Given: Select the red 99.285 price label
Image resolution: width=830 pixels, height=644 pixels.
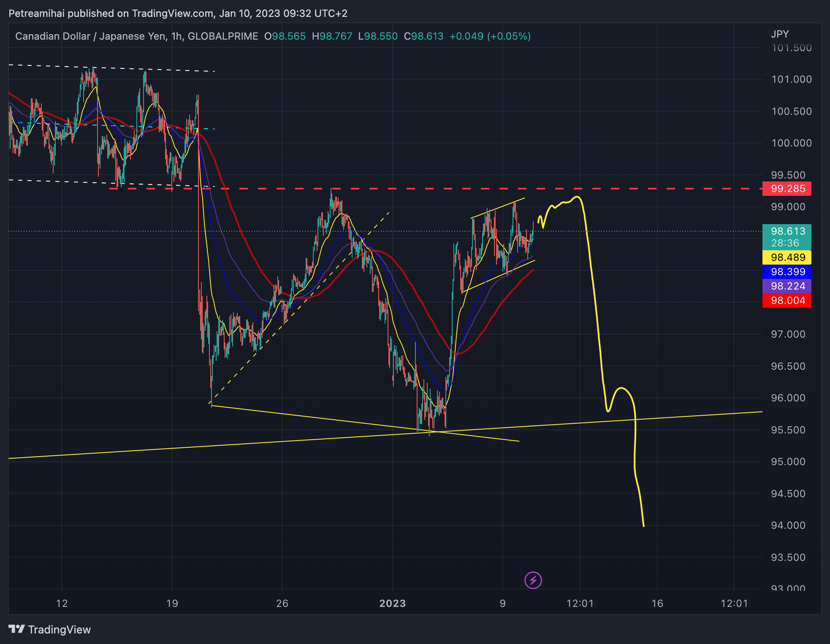Looking at the screenshot, I should [x=787, y=189].
